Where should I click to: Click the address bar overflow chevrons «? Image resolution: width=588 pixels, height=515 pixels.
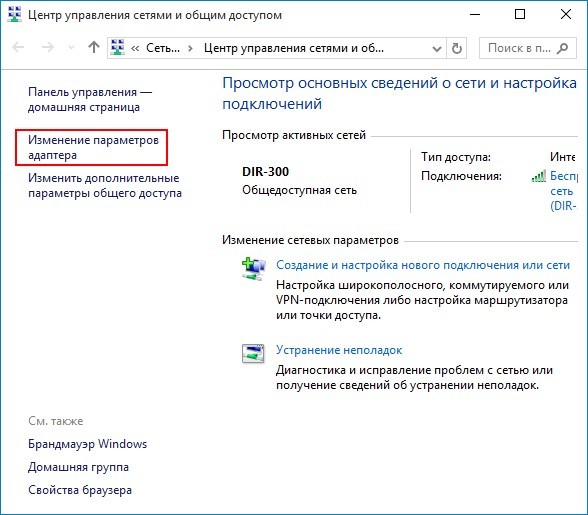pos(135,48)
